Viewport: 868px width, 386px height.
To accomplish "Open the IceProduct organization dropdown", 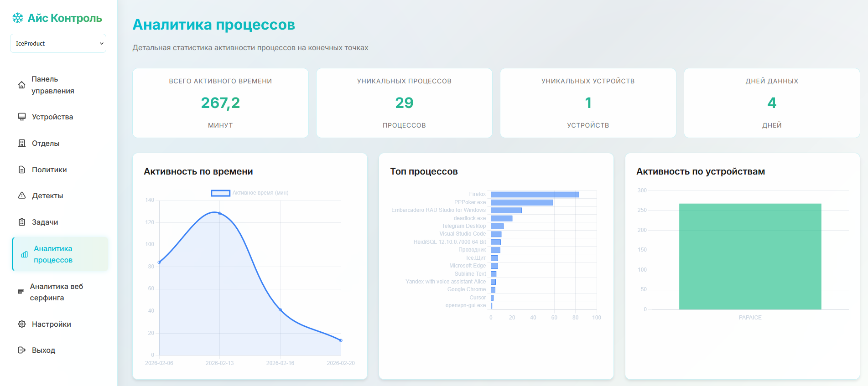I will click(58, 43).
